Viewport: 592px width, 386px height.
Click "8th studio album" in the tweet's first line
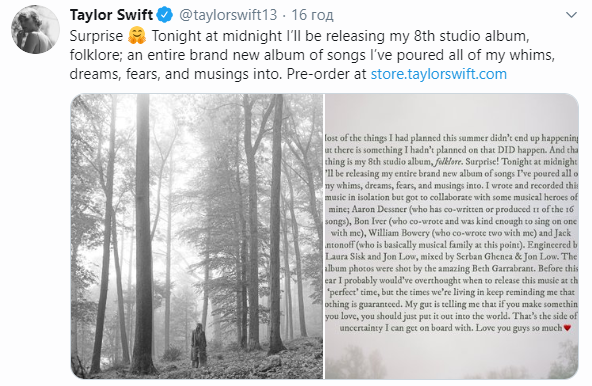point(471,36)
